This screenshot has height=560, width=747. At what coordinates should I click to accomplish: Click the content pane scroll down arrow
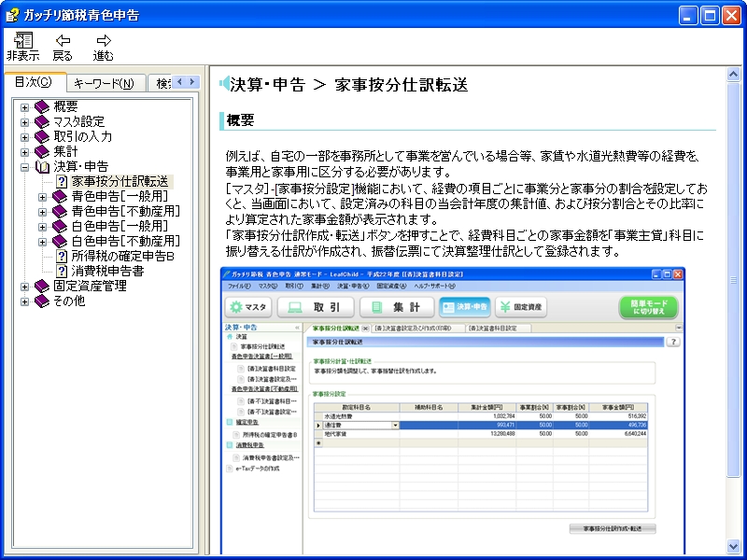point(733,547)
